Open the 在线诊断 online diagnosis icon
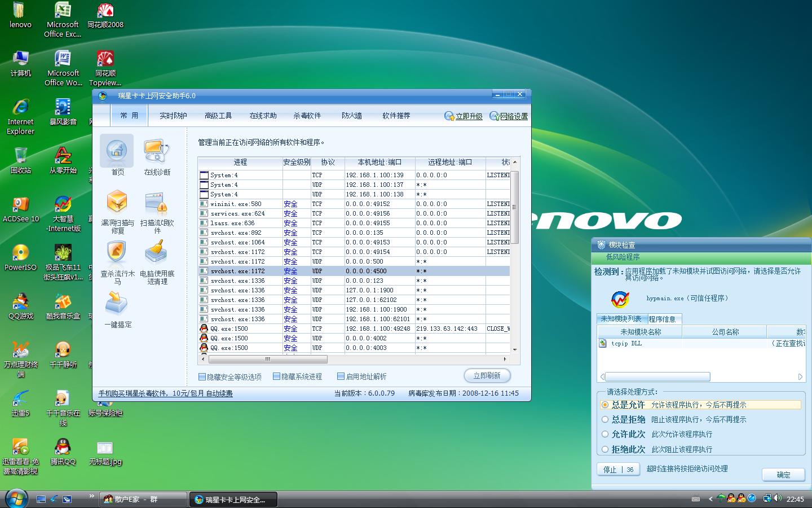 click(156, 151)
